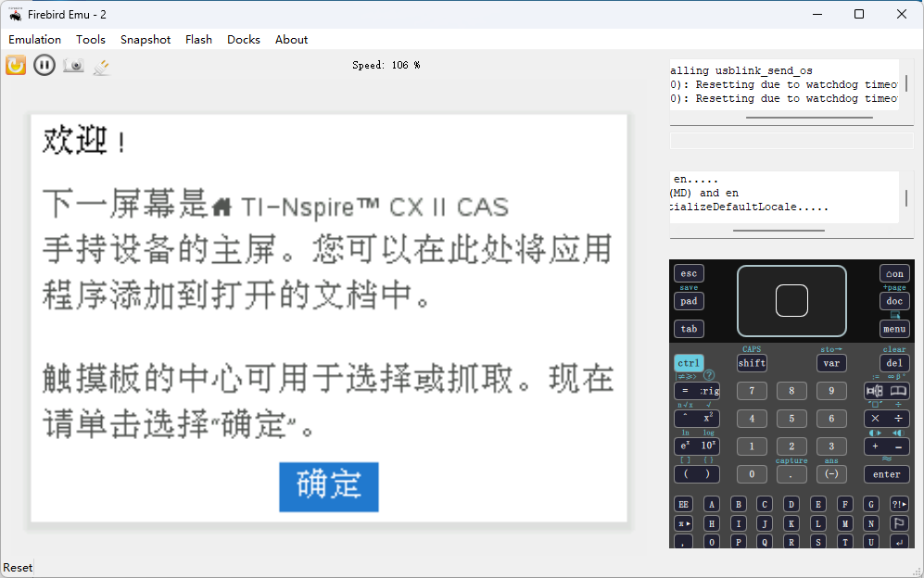924x578 pixels.
Task: Click the letter E key
Action: coord(818,504)
